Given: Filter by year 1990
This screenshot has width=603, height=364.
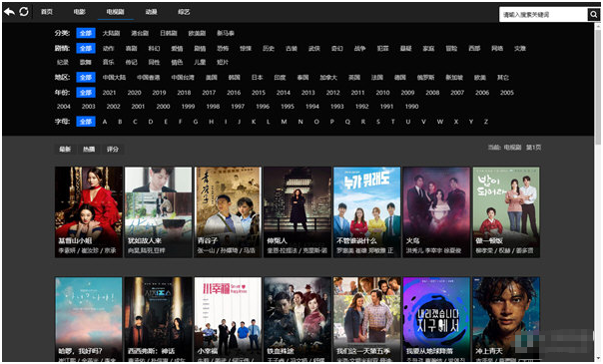Looking at the screenshot, I should [x=411, y=107].
